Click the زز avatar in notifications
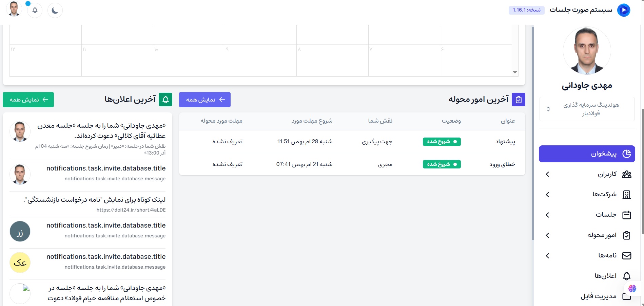 point(20,231)
